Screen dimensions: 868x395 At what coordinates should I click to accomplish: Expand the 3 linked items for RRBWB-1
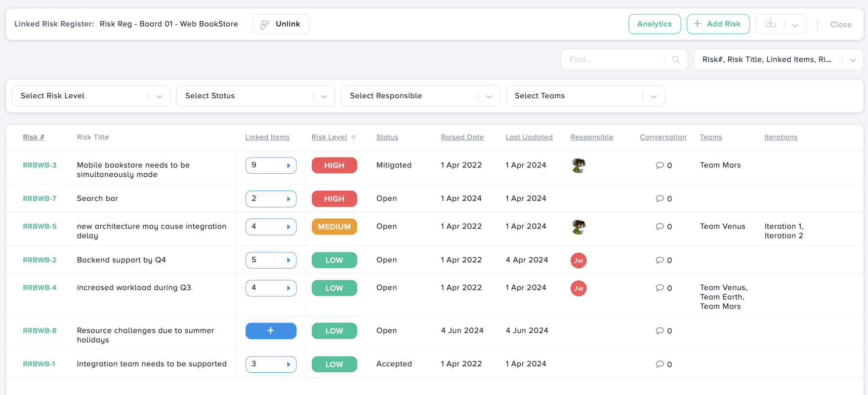point(271,364)
